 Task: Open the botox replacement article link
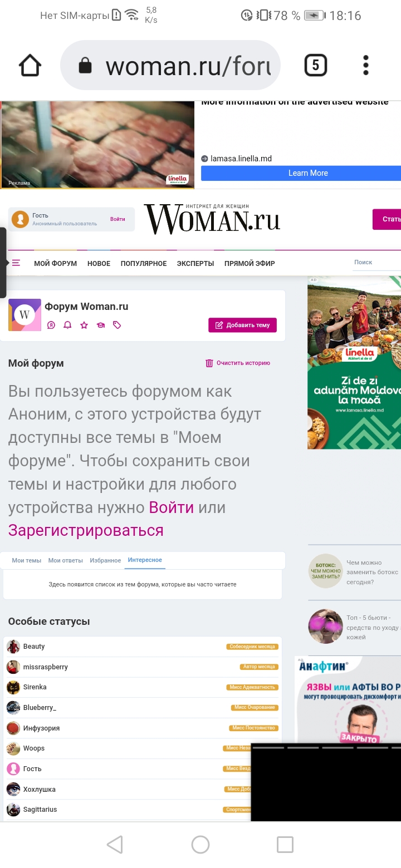372,572
